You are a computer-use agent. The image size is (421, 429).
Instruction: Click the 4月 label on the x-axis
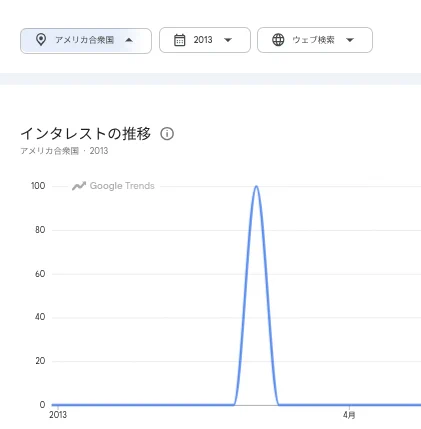coord(349,415)
